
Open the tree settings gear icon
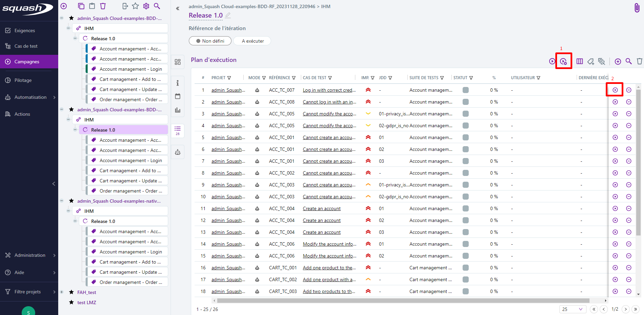point(146,6)
